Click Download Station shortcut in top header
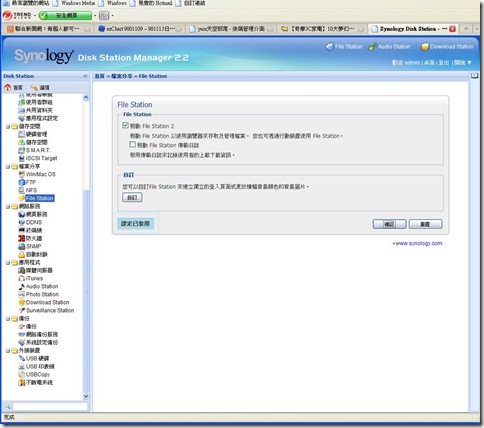 [447, 47]
